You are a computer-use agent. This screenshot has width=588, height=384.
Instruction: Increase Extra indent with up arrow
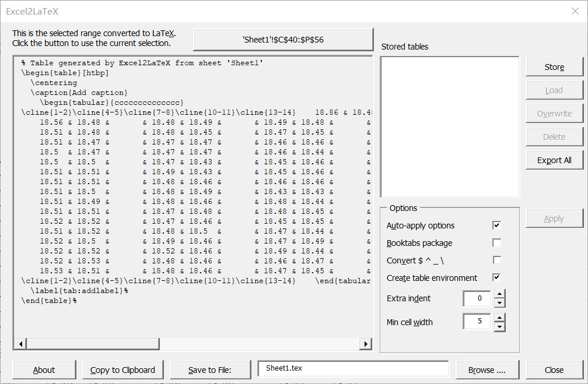click(x=499, y=294)
